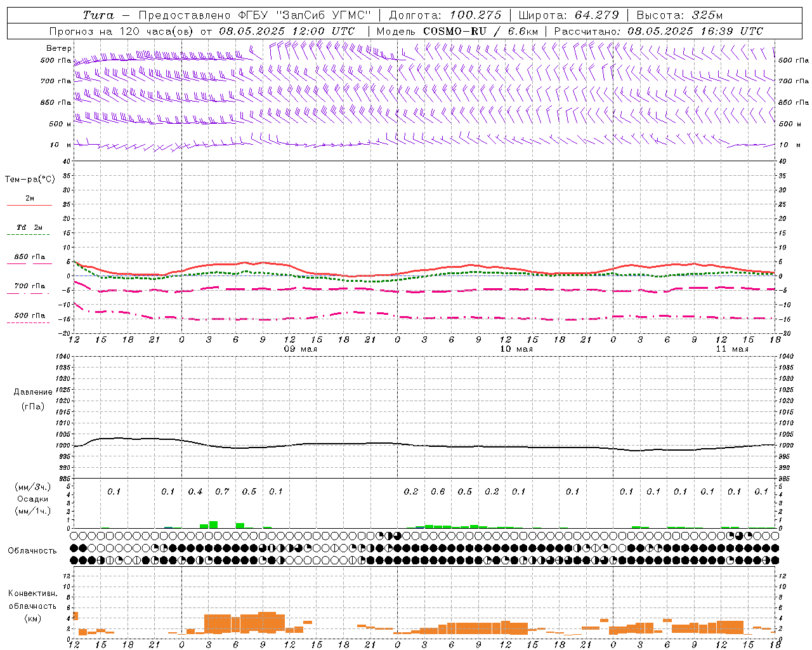This screenshot has height=650, width=812.
Task: Click the "10 мая" date label
Action: pos(516,349)
